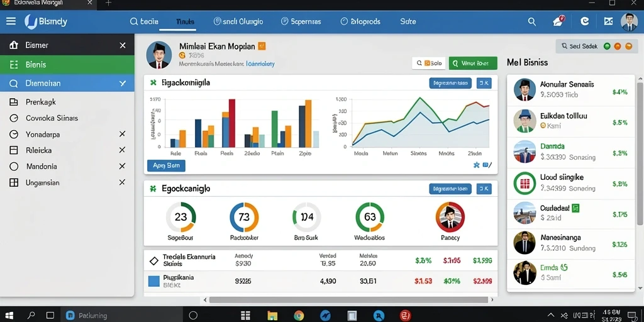Open Akonular Senaiis contact in list
644x322 pixels.
click(571, 89)
